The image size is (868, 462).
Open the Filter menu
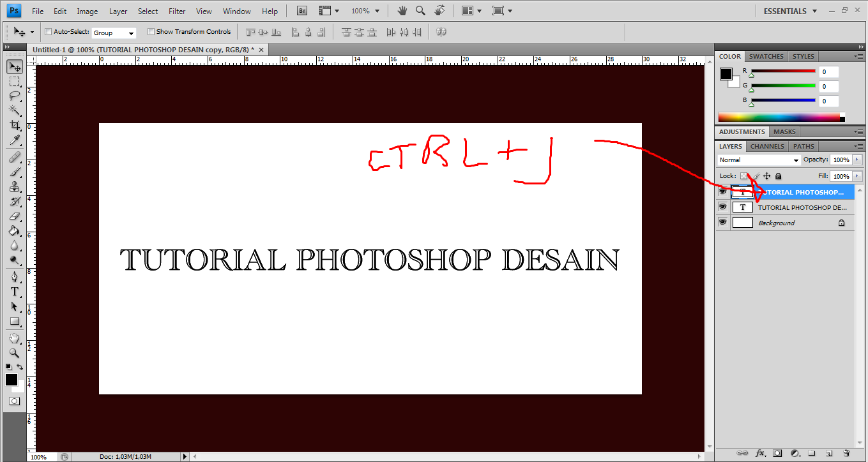[x=177, y=11]
